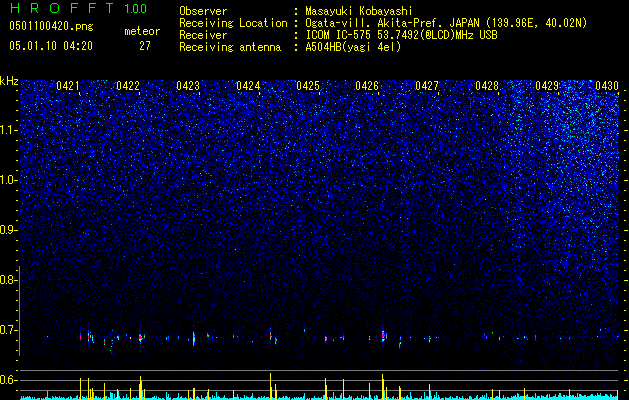Screen dimensions: 629x400
Task: Click the HROFFT title text
Action: 61,8
